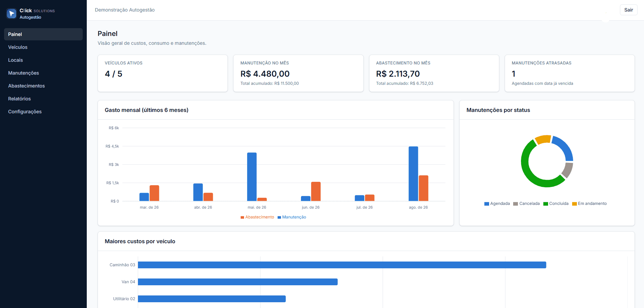The height and width of the screenshot is (308, 644).
Task: Click the Sair button
Action: click(x=628, y=10)
